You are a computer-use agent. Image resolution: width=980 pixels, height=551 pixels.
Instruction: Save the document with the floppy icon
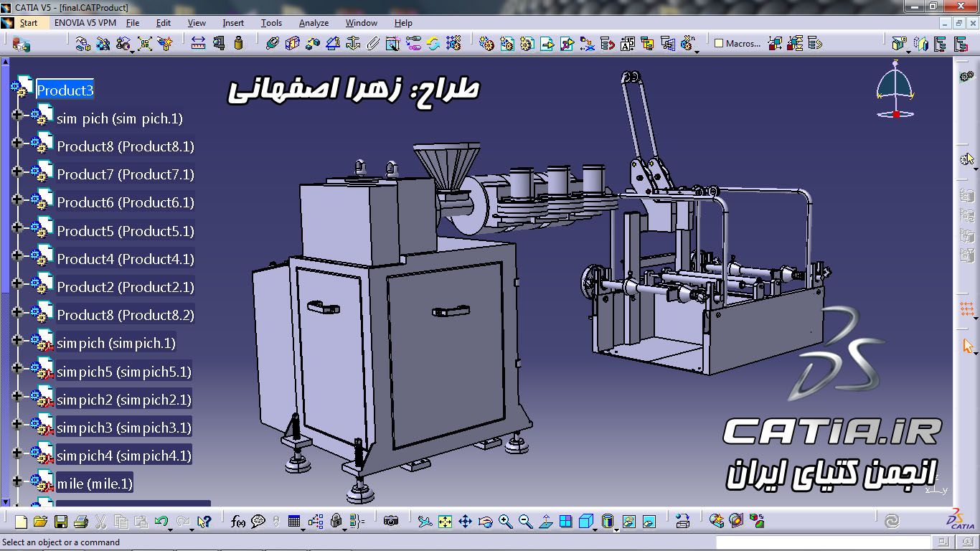coord(61,522)
